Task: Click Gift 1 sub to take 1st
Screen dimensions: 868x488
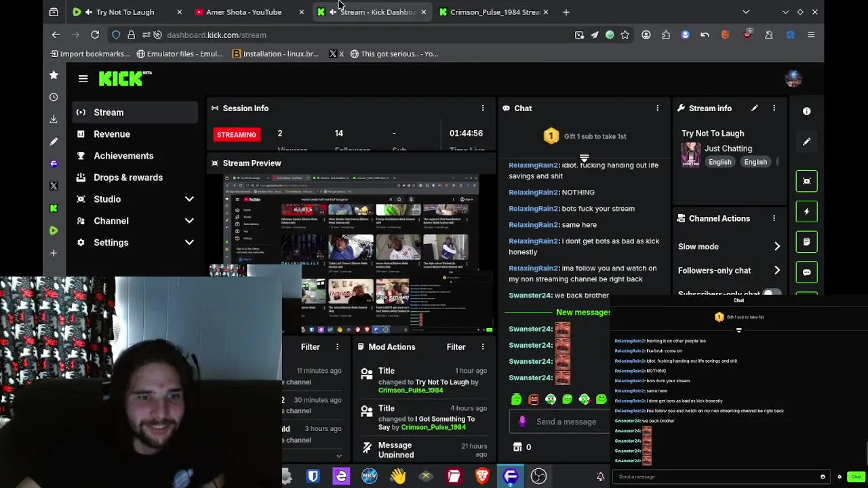Action: pos(585,136)
